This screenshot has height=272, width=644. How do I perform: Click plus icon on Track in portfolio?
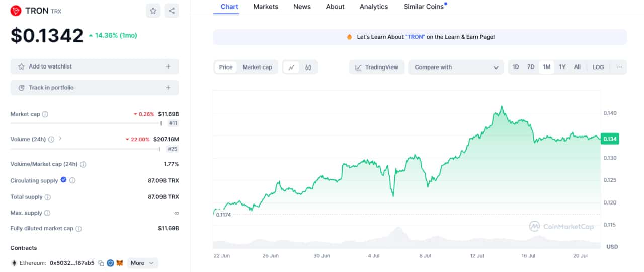[168, 88]
